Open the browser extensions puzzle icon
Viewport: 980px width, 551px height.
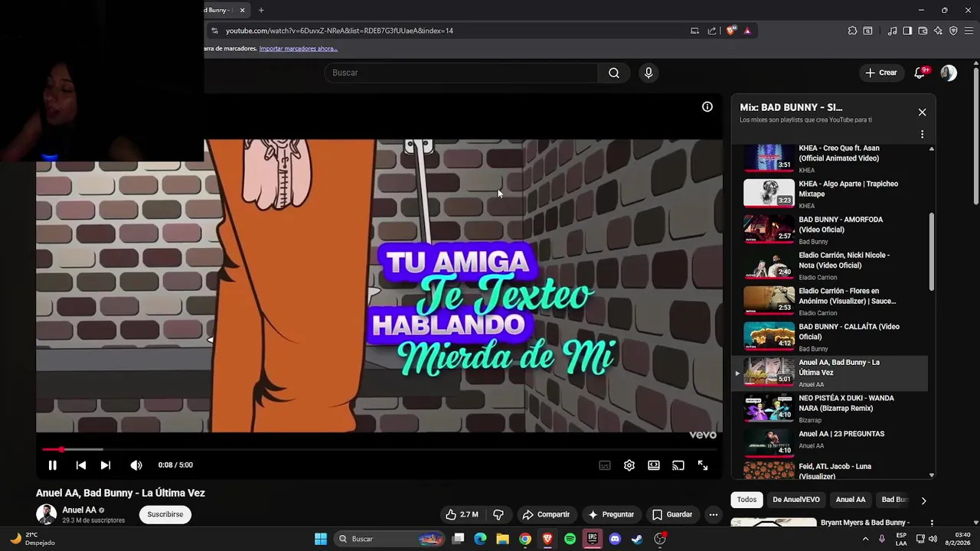pos(852,31)
